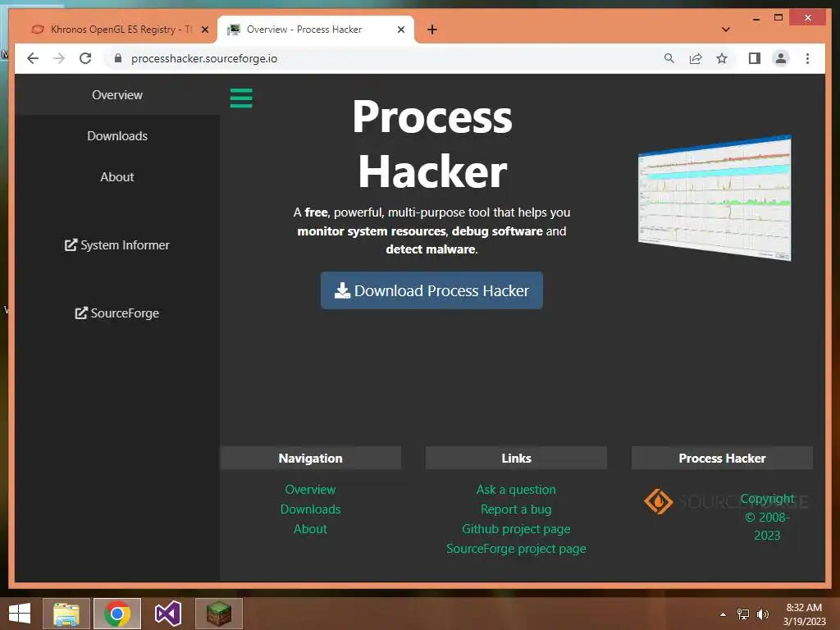The image size is (840, 630).
Task: Follow the footer About link
Action: pos(310,529)
